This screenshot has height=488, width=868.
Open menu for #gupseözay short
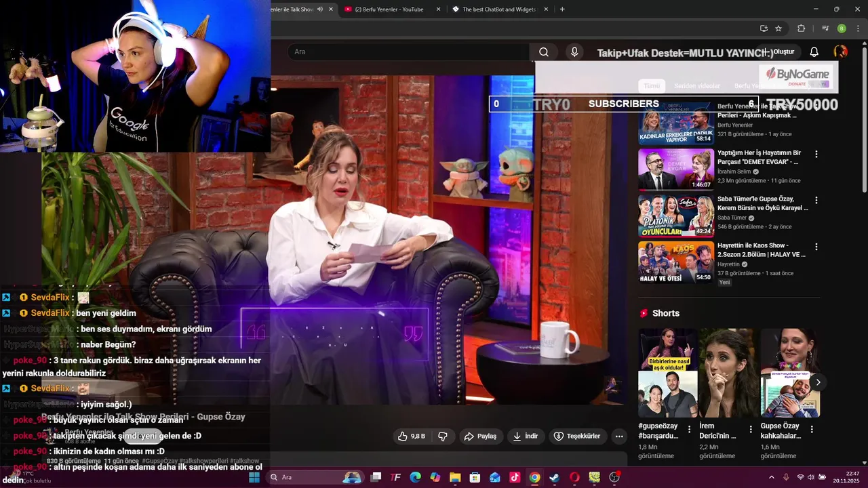pos(690,429)
